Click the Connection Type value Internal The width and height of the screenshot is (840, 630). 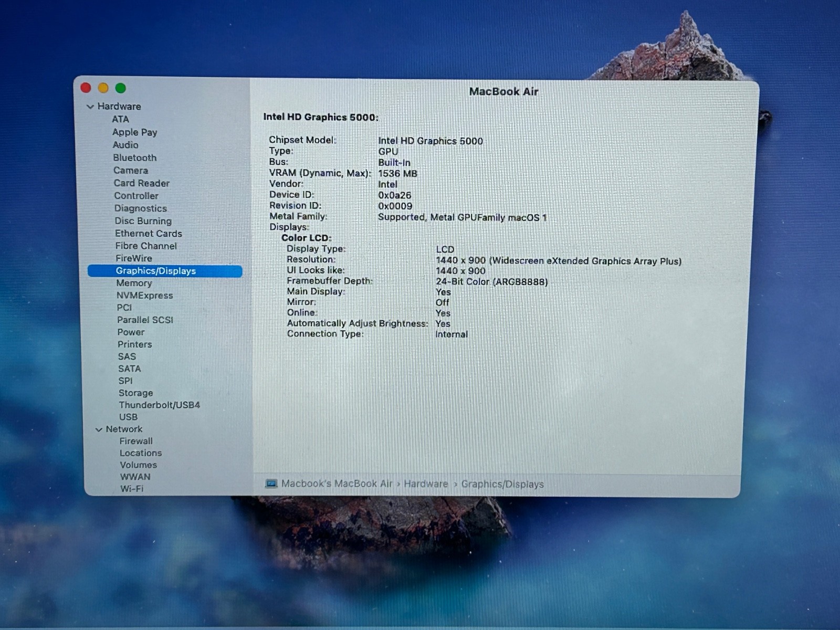pos(451,334)
